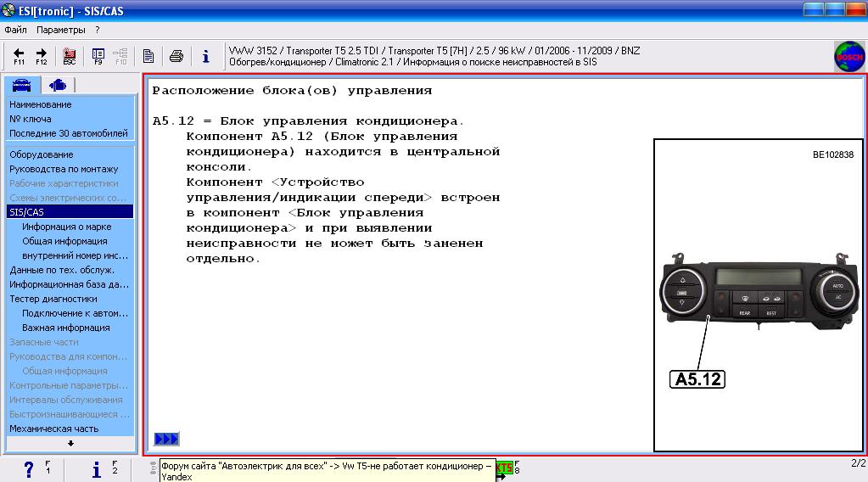Click the climate control unit image
The width and height of the screenshot is (868, 482).
pos(759,291)
